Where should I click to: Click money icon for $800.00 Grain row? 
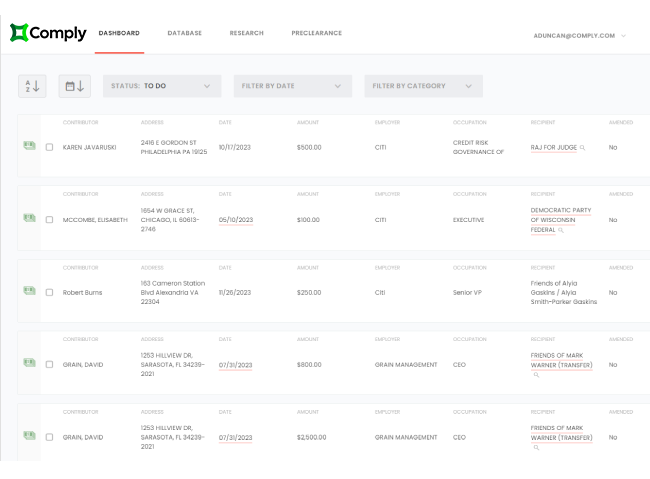(29, 362)
